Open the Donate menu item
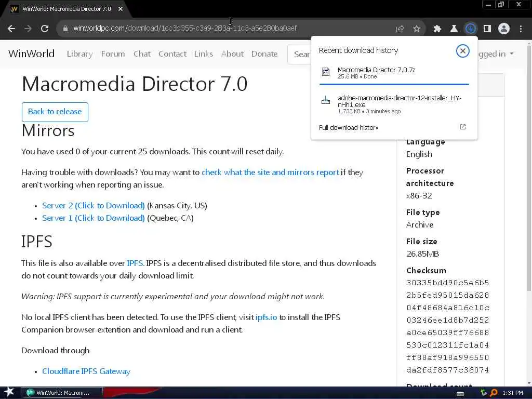 (264, 54)
